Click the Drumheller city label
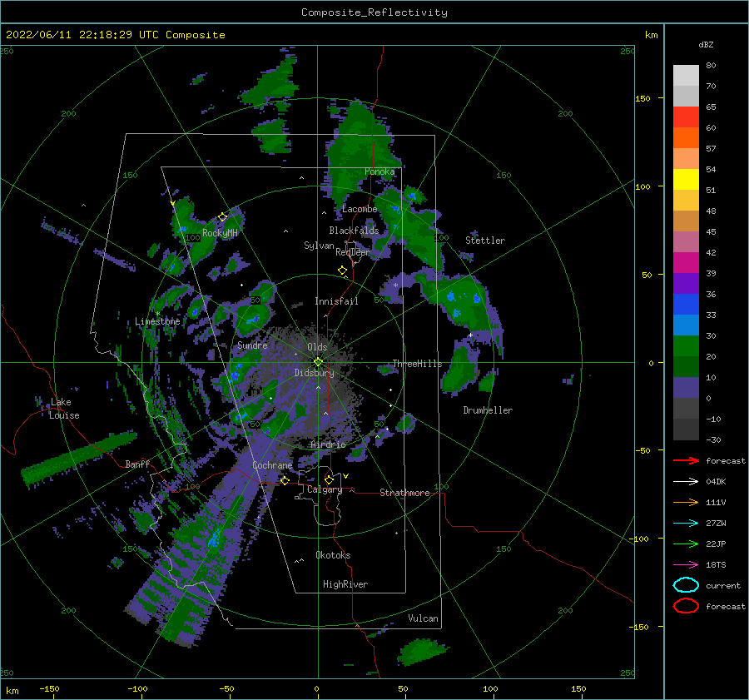 click(x=488, y=410)
